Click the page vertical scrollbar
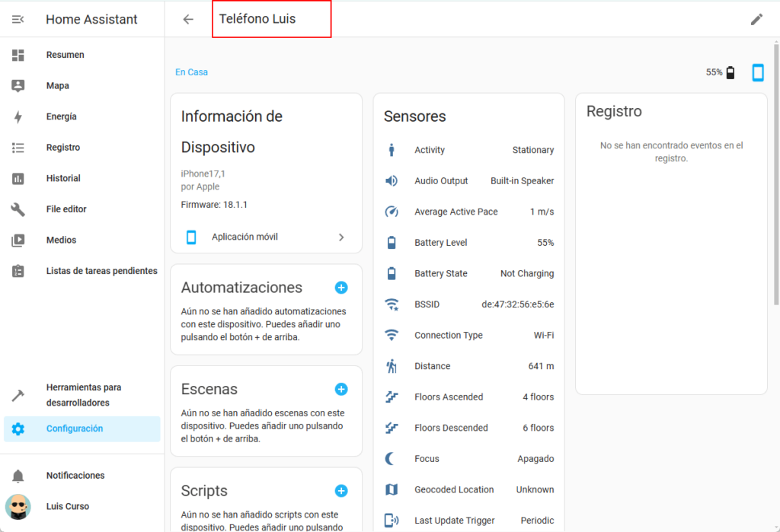The height and width of the screenshot is (532, 780). (775, 175)
